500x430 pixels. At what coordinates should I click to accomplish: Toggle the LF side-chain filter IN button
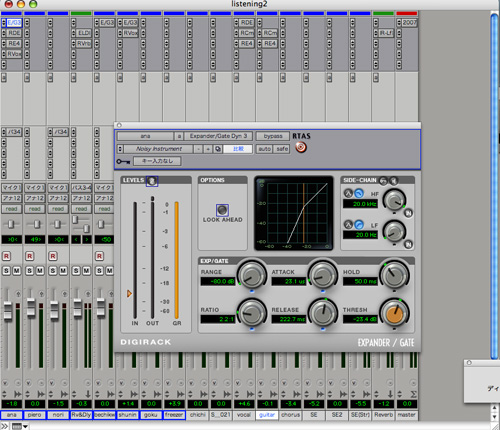(x=408, y=244)
